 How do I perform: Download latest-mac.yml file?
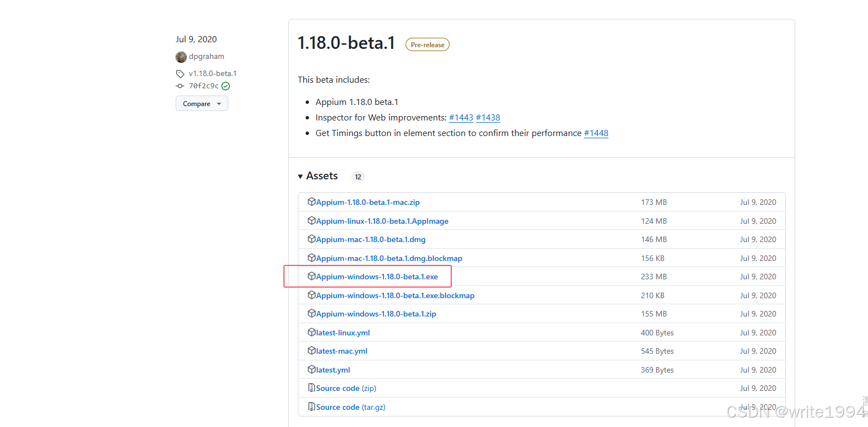[342, 351]
